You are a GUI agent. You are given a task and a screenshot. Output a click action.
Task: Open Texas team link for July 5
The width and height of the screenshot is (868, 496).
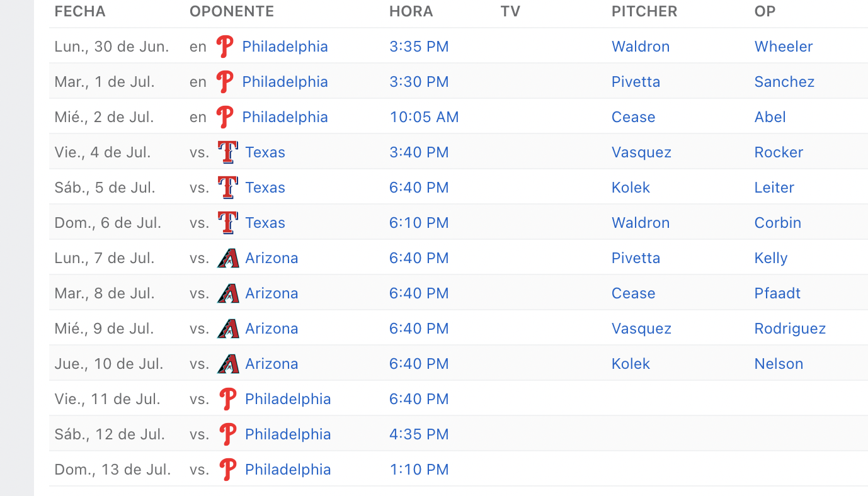tap(265, 188)
